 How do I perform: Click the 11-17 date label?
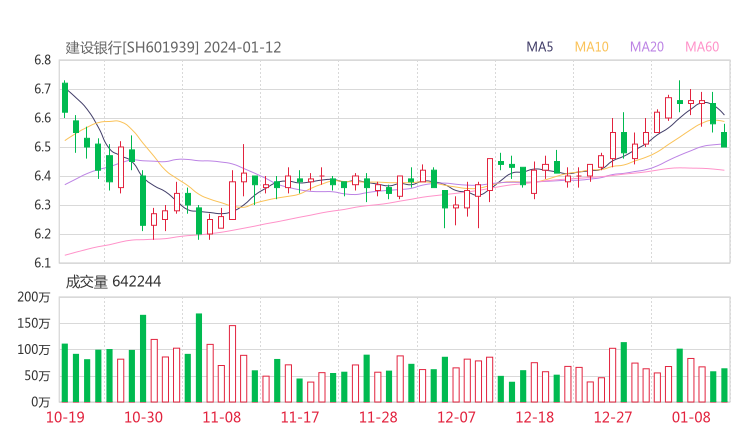pyautogui.click(x=300, y=417)
